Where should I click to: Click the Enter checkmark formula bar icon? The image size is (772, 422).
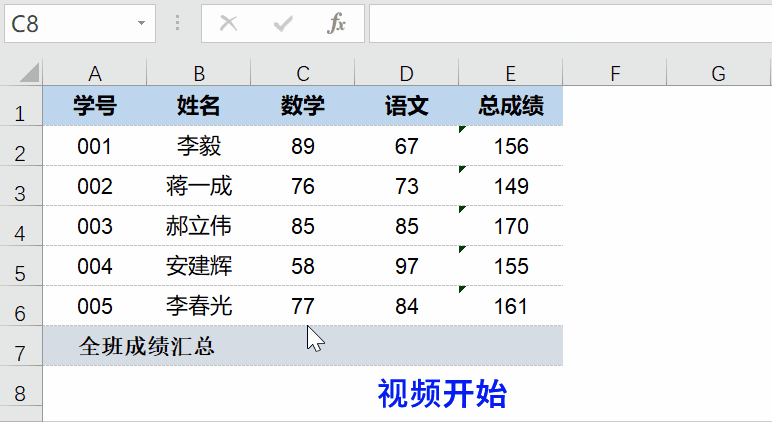pos(283,23)
